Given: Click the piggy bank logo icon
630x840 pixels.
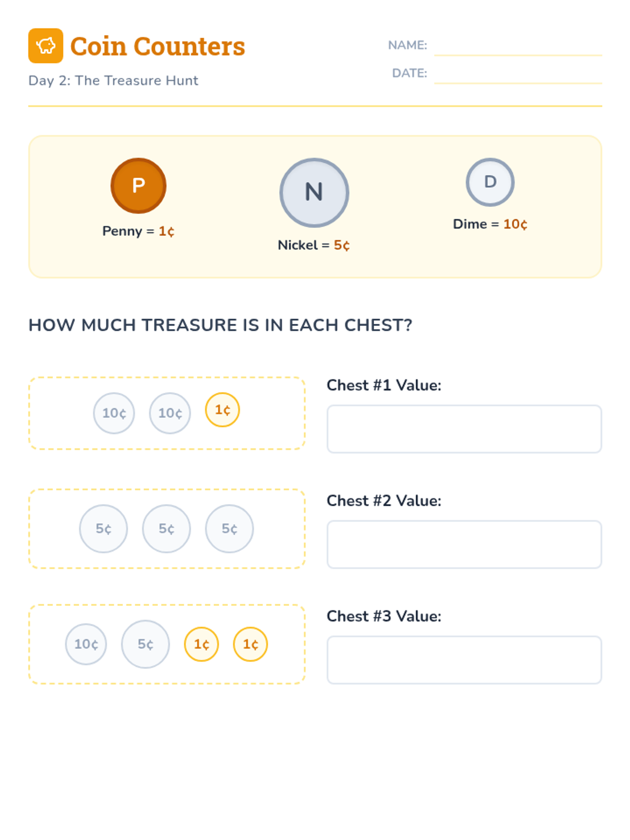Looking at the screenshot, I should click(x=46, y=46).
